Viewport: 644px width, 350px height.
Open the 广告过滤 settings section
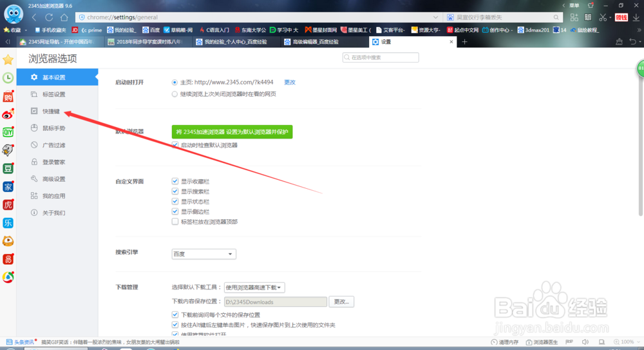[57, 145]
